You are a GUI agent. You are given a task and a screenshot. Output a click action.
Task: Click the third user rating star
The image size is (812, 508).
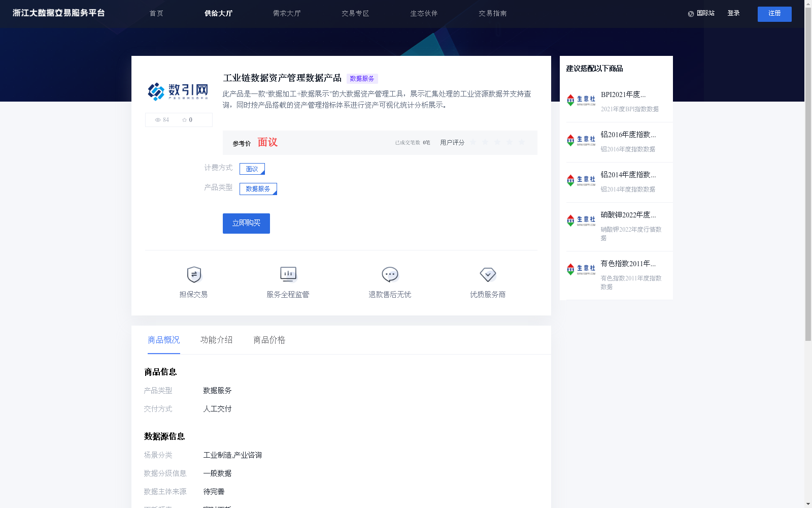coord(497,142)
